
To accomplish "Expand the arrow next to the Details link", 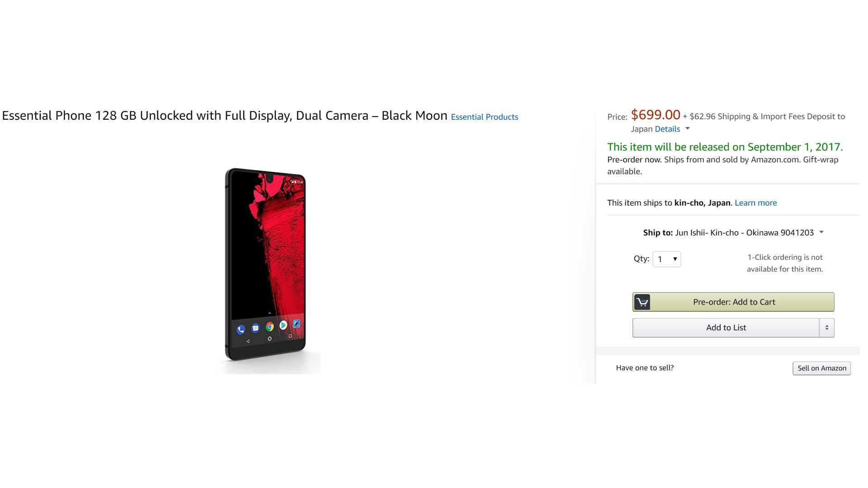I will 688,128.
